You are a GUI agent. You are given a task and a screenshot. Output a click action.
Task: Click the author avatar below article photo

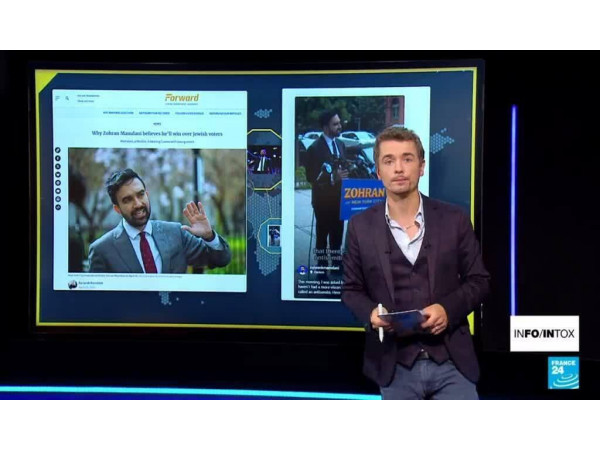pyautogui.click(x=73, y=284)
